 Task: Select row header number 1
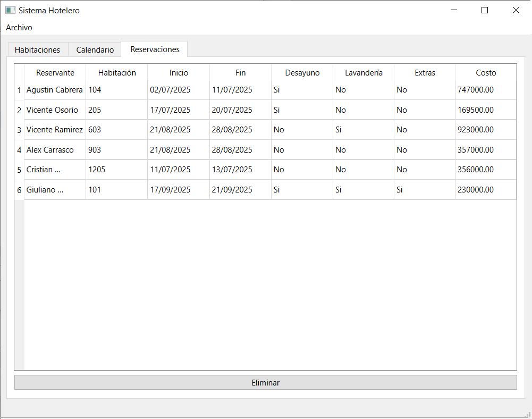(x=19, y=90)
